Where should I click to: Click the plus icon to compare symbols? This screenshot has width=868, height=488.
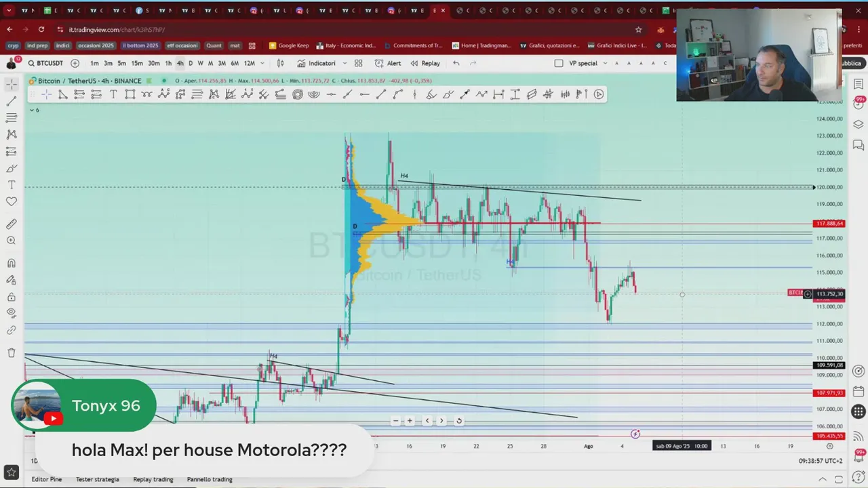(75, 63)
